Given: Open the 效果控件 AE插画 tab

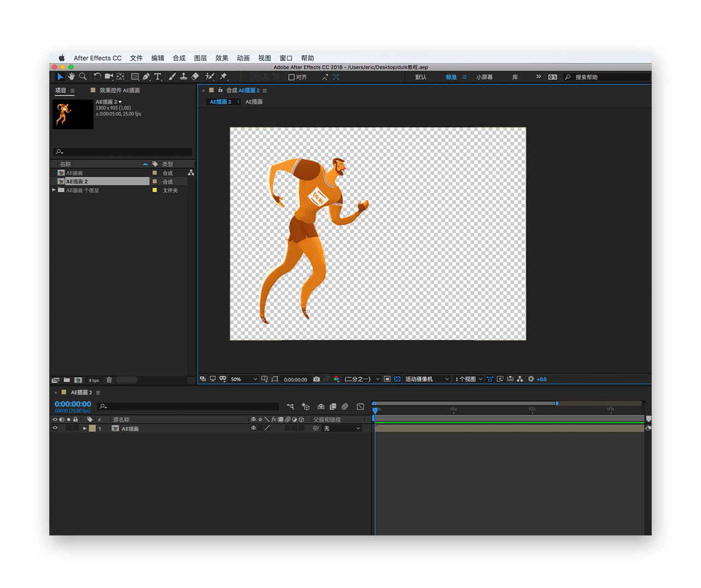Looking at the screenshot, I should click(x=119, y=90).
